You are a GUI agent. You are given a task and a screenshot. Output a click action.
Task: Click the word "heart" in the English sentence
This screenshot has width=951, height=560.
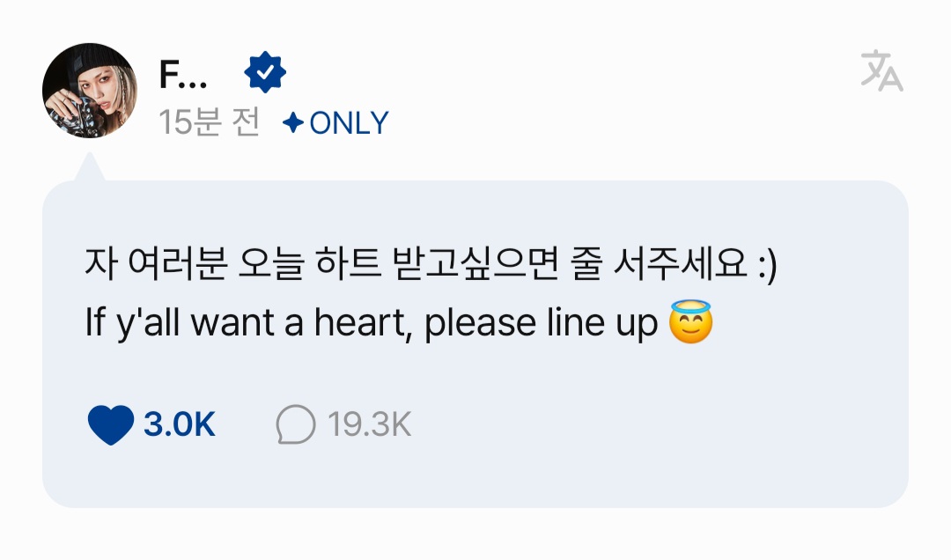coord(359,322)
